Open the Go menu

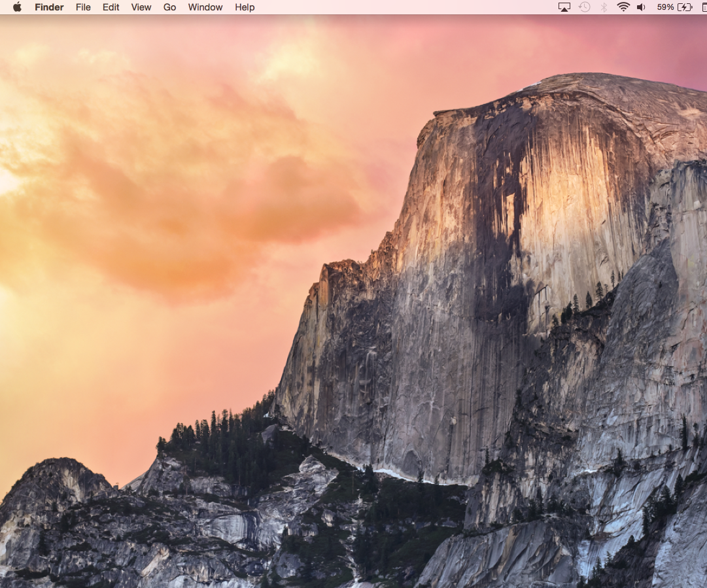coord(169,7)
